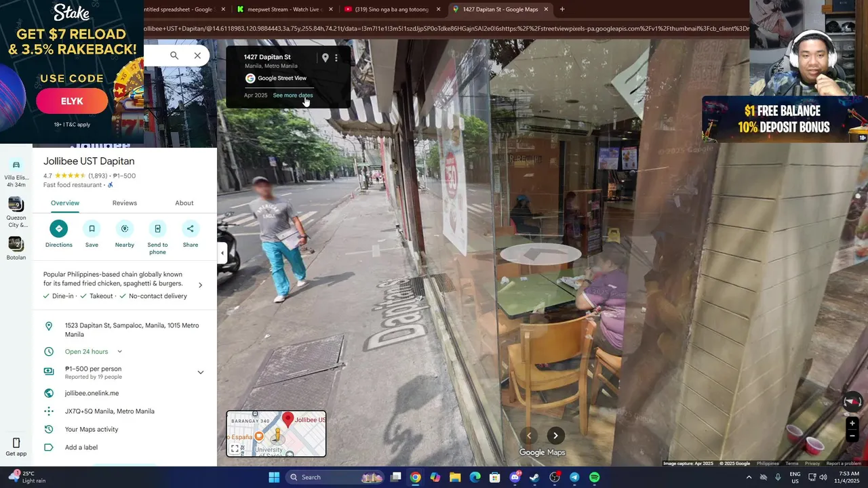The image size is (868, 488).
Task: Open the jollibee.onelink.me website link
Action: 92,393
